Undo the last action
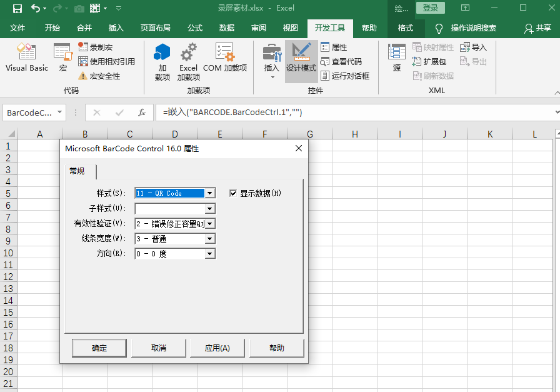The image size is (560, 392). pos(36,8)
